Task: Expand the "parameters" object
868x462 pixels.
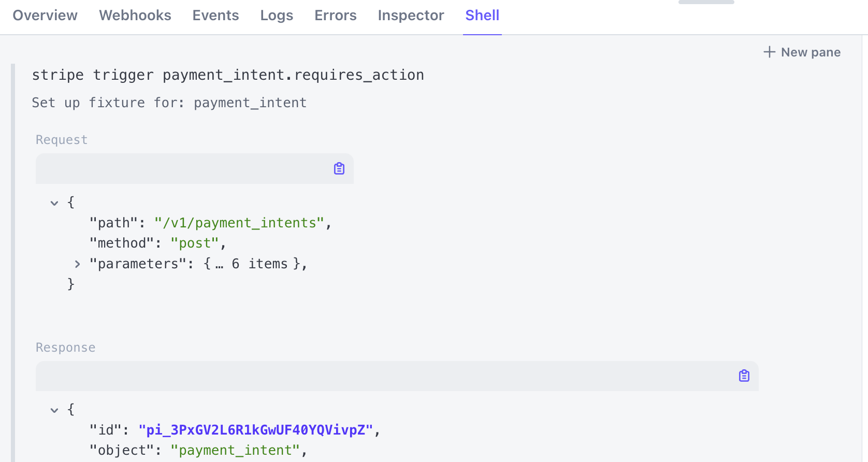Action: [77, 264]
